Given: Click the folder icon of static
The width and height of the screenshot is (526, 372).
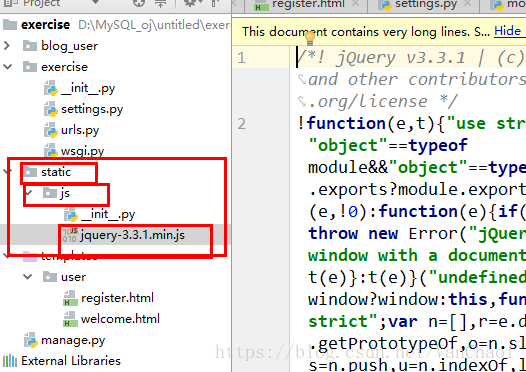Looking at the screenshot, I should click(30, 172).
